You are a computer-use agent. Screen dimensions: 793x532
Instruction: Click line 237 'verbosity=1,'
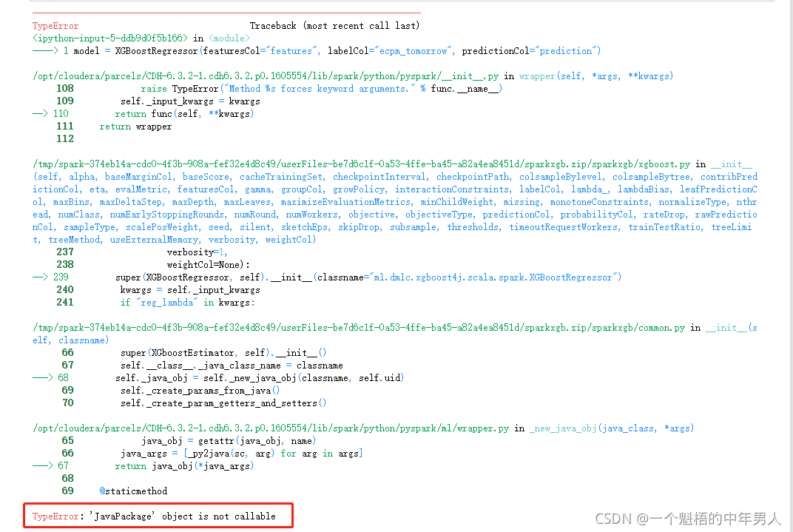(197, 252)
